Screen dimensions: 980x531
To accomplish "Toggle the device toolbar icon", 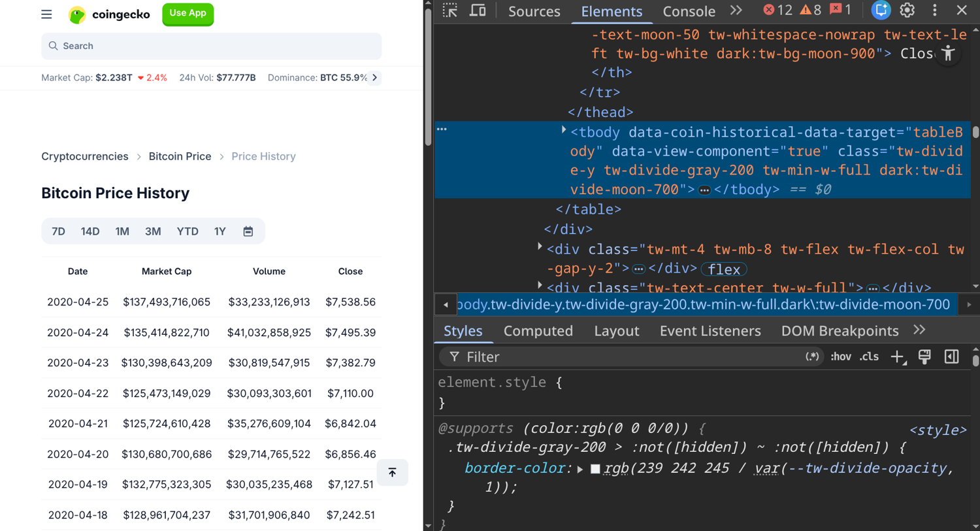I will (x=478, y=10).
